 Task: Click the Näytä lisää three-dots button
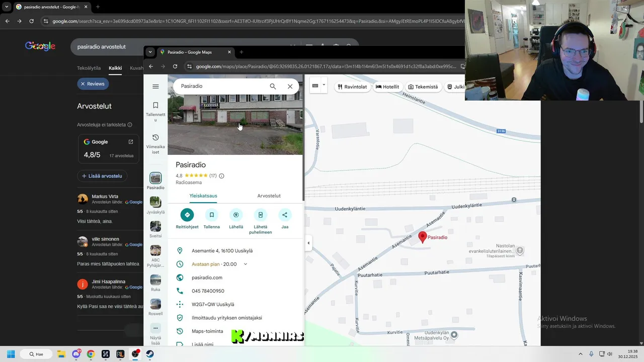[x=155, y=328]
